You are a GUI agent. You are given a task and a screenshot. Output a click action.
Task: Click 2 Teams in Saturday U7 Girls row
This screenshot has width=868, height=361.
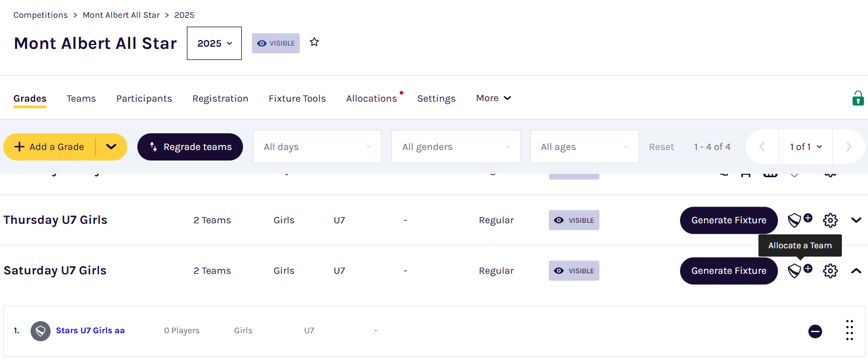tap(212, 270)
